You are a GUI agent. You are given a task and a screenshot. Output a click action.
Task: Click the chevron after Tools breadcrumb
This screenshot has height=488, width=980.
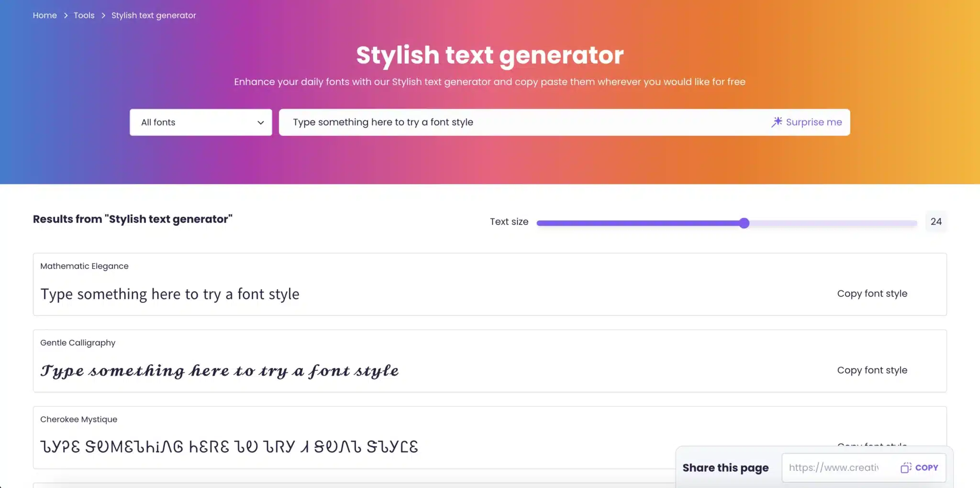click(x=103, y=16)
